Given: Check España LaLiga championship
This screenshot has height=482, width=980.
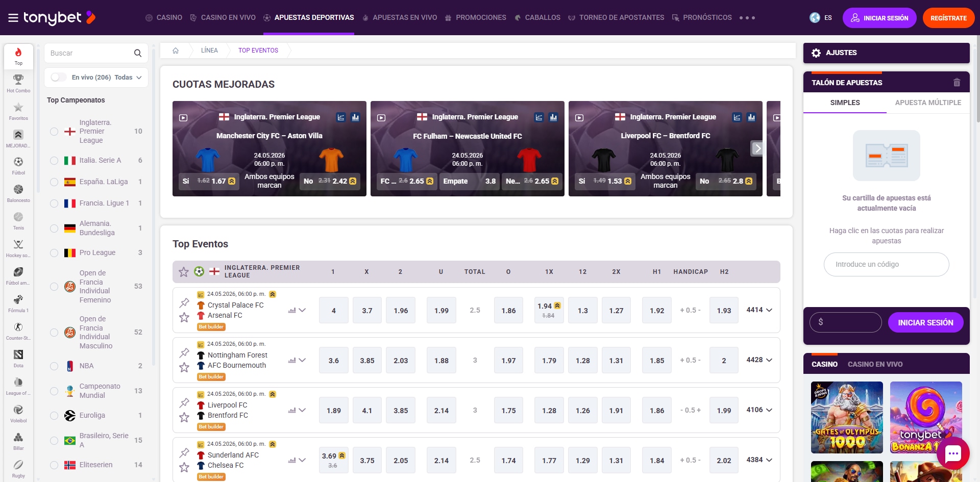Looking at the screenshot, I should [x=54, y=182].
